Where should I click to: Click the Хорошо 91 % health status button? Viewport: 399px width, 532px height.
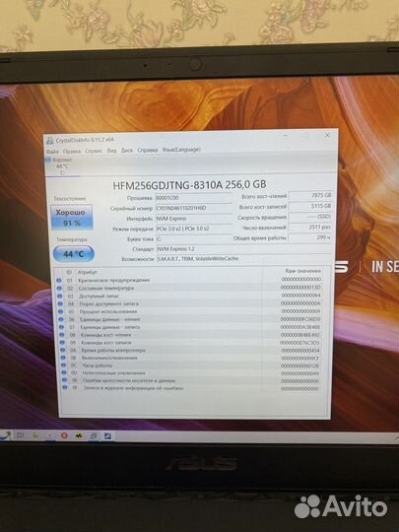[x=72, y=217]
